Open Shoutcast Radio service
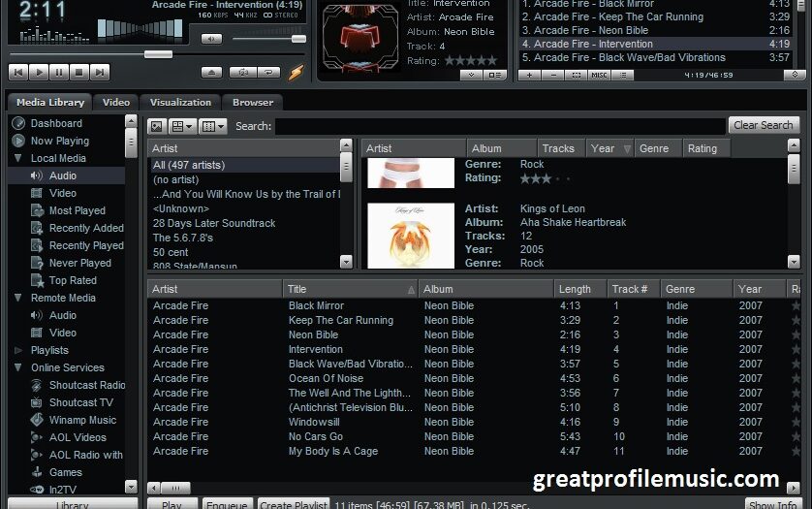This screenshot has width=812, height=509. tap(87, 385)
